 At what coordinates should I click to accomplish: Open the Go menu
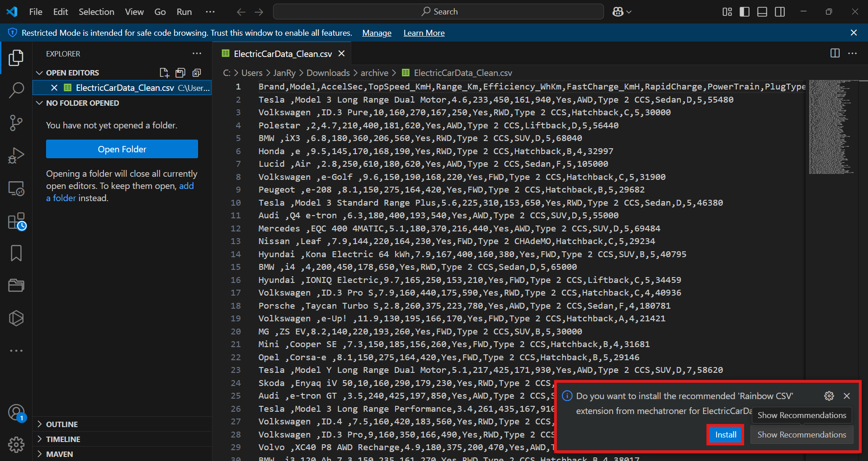[160, 12]
